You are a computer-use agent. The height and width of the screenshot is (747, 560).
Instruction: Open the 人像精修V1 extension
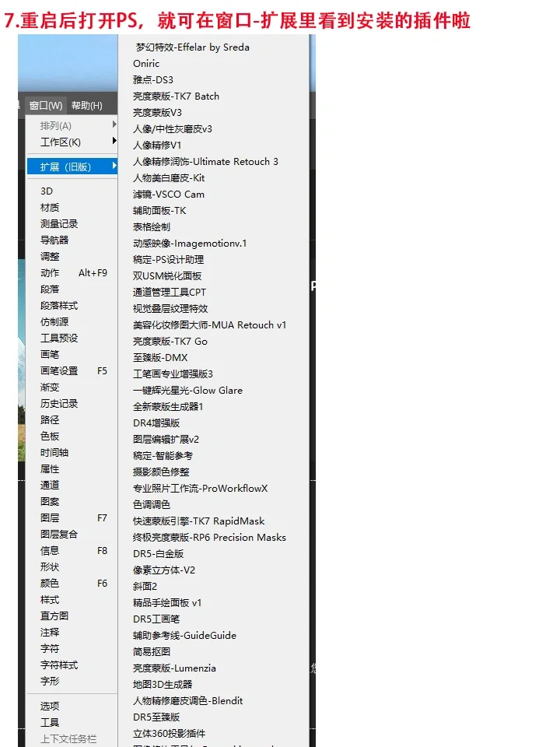pyautogui.click(x=157, y=146)
